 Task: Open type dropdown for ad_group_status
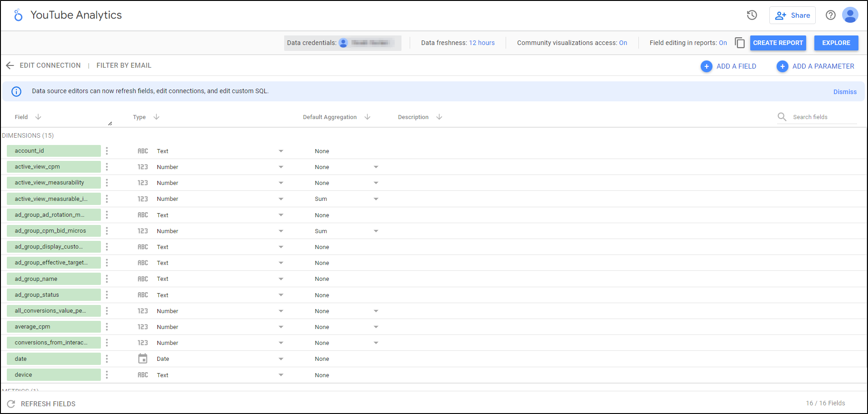(281, 295)
